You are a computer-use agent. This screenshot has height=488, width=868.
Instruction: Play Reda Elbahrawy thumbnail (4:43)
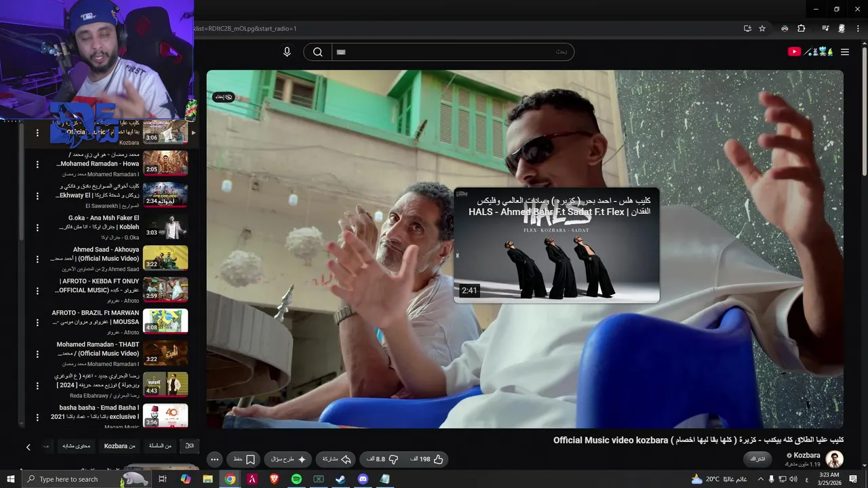click(x=165, y=384)
